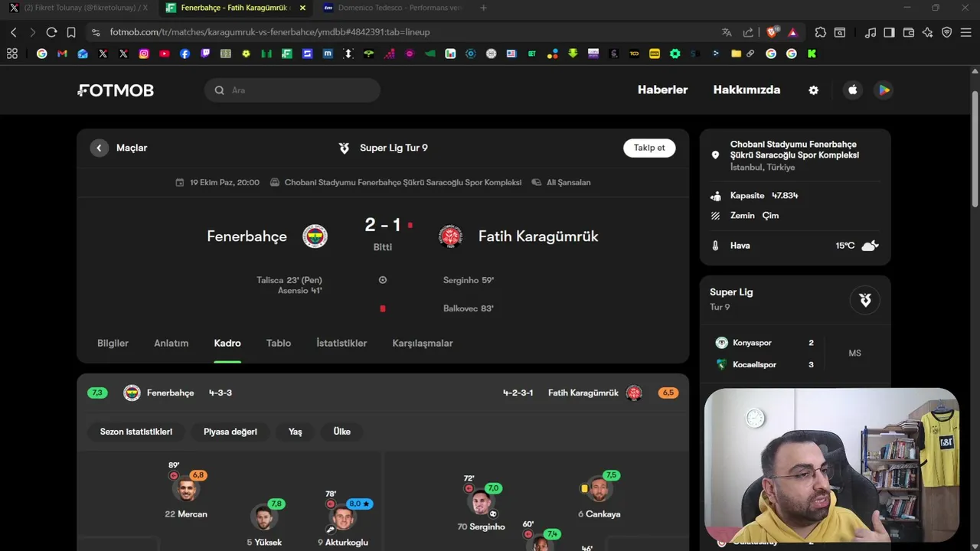Click the Super Lig logo in sidebar card

[x=865, y=300]
